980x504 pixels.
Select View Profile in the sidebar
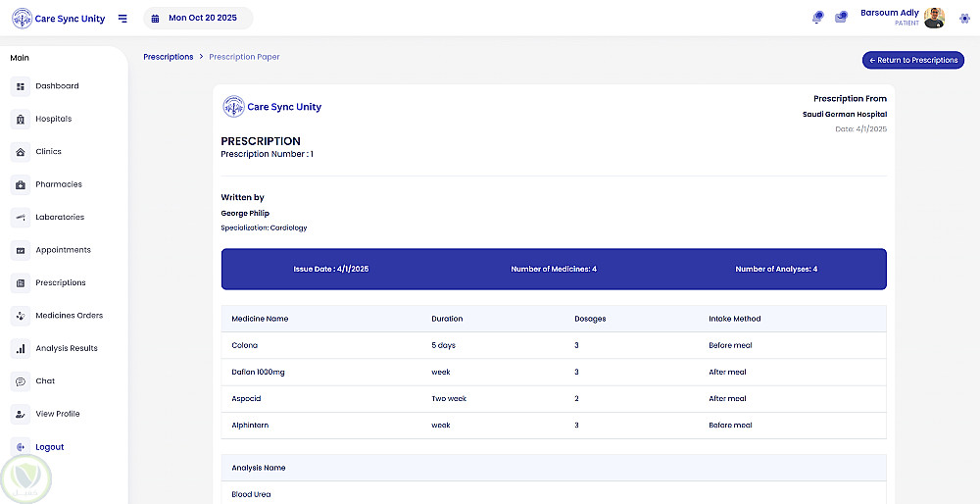58,414
